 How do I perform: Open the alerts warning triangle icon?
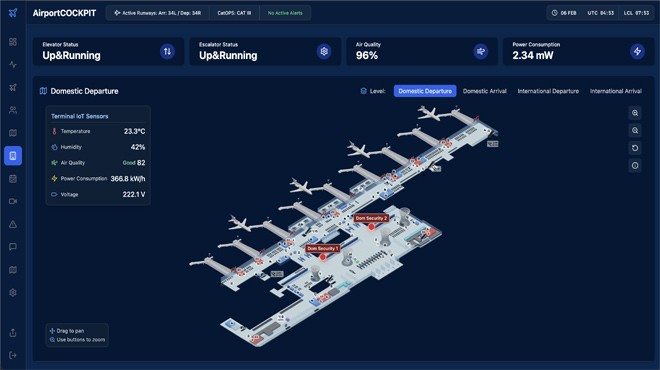[13, 224]
